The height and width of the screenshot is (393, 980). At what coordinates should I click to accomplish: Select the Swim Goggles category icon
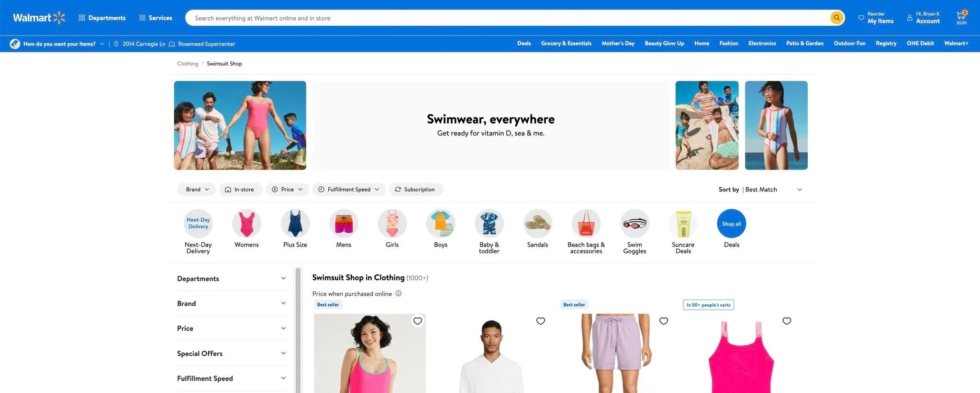(635, 224)
